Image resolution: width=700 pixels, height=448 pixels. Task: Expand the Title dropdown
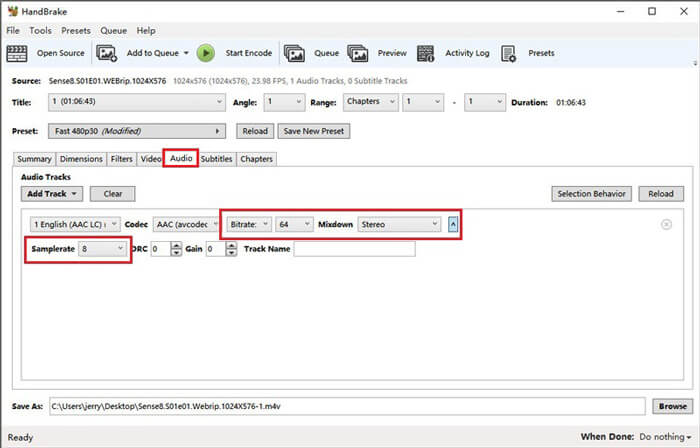(137, 102)
